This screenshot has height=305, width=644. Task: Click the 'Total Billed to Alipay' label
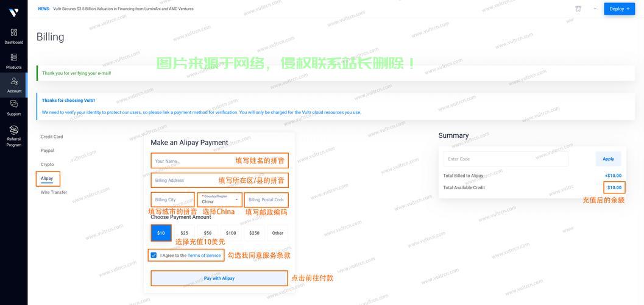coord(463,176)
